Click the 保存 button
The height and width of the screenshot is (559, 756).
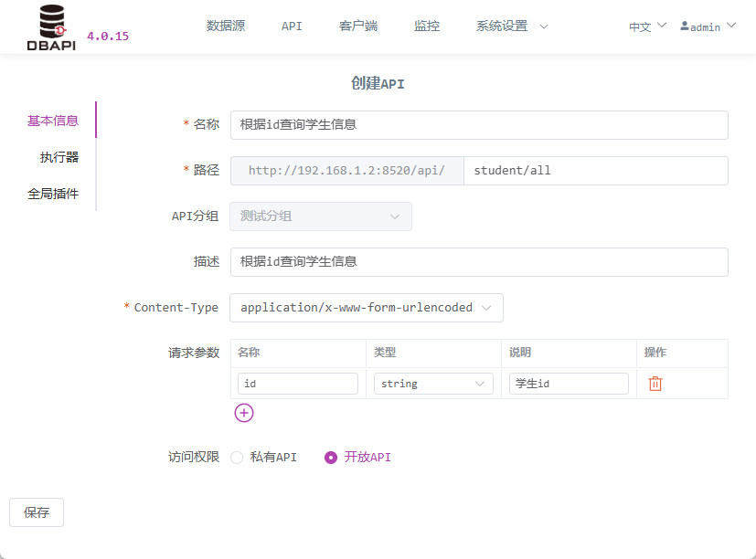coord(37,512)
